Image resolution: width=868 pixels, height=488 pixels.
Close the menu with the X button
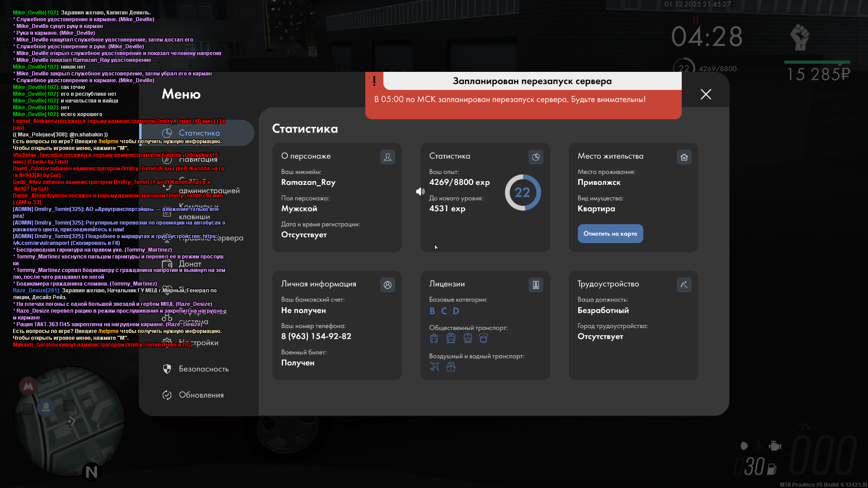706,94
